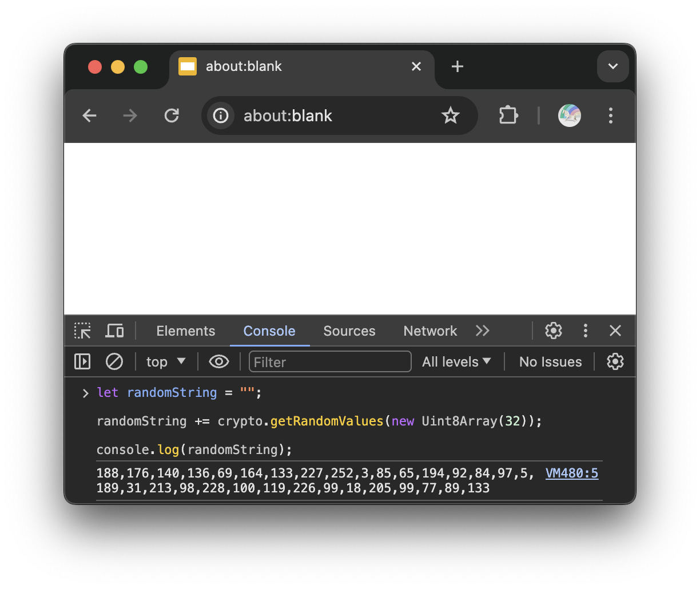Click the browser forward arrow
Viewport: 700px width, 589px height.
(130, 116)
